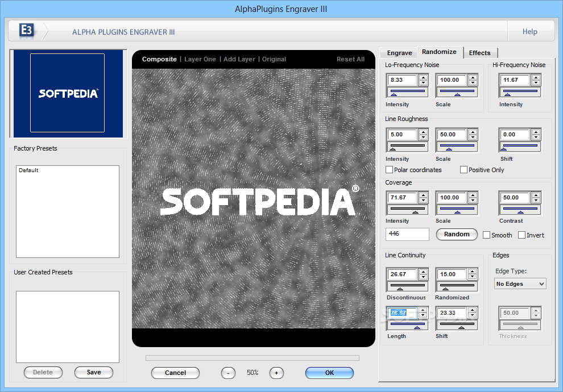Click the Hi-Frequency Intensity field 11.67
Image resolution: width=563 pixels, height=392 pixels.
point(515,80)
